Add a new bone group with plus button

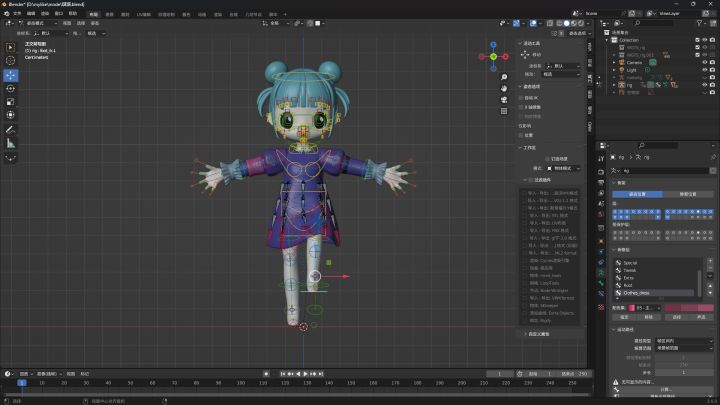click(x=710, y=261)
